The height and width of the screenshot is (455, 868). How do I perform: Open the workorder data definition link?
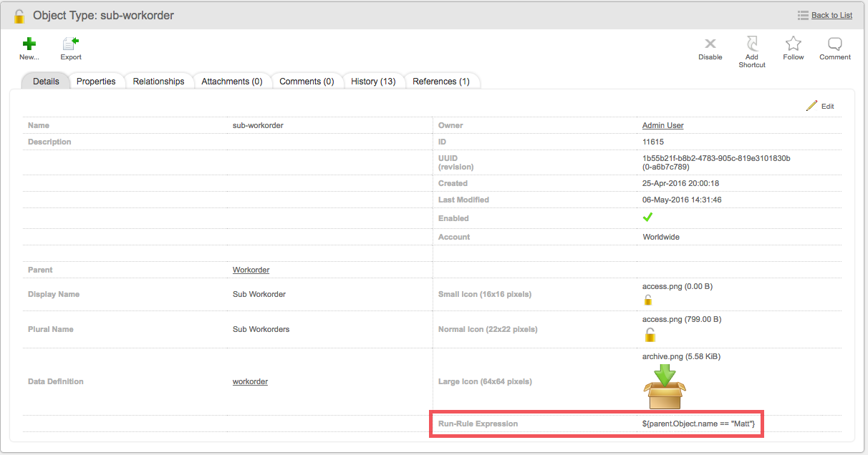point(249,381)
